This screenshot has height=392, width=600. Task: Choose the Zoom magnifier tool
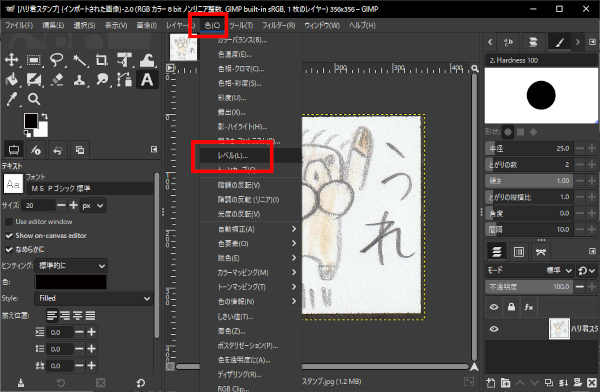coord(34,99)
